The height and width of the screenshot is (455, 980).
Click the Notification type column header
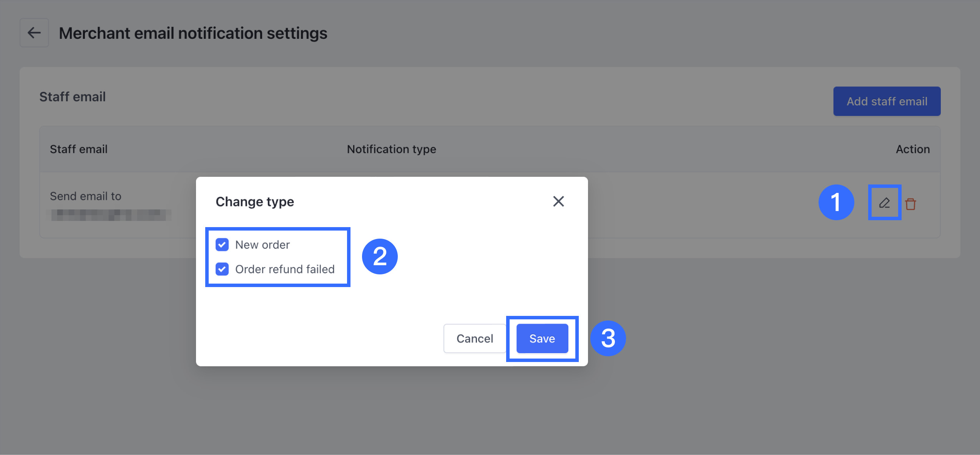(391, 149)
